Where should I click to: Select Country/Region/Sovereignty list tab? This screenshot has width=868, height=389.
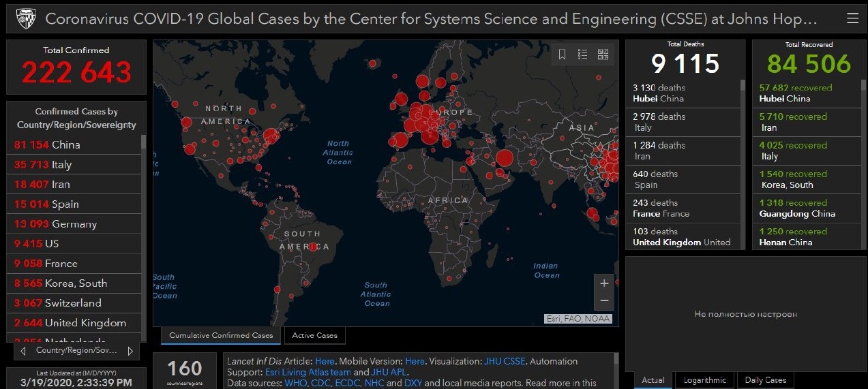pyautogui.click(x=76, y=351)
